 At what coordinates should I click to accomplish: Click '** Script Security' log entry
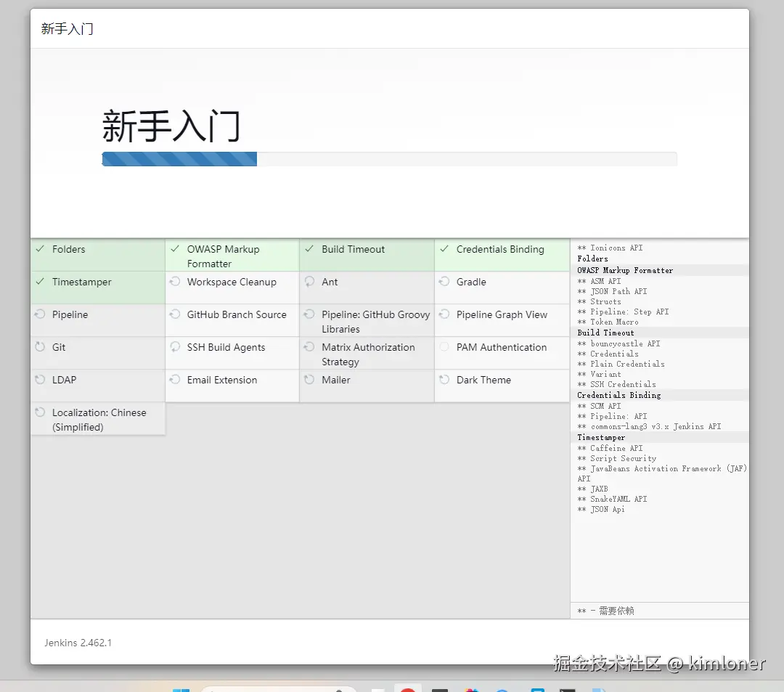pyautogui.click(x=616, y=458)
